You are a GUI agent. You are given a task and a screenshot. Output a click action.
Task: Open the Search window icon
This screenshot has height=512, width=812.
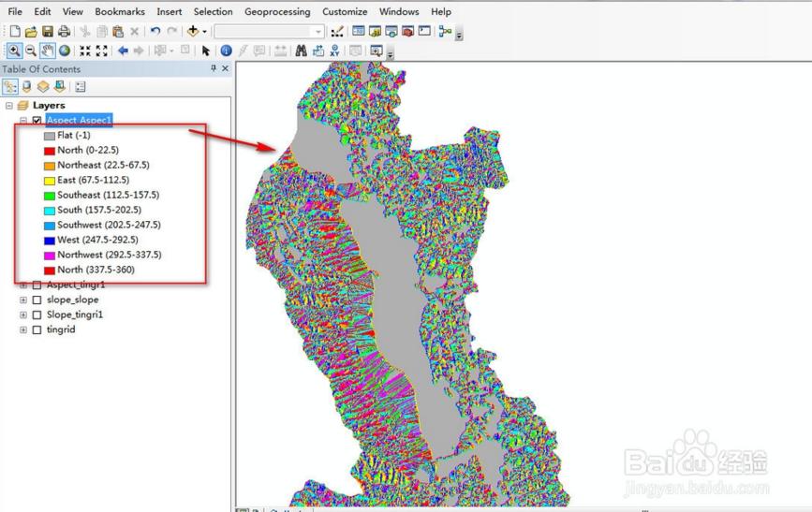pyautogui.click(x=391, y=31)
